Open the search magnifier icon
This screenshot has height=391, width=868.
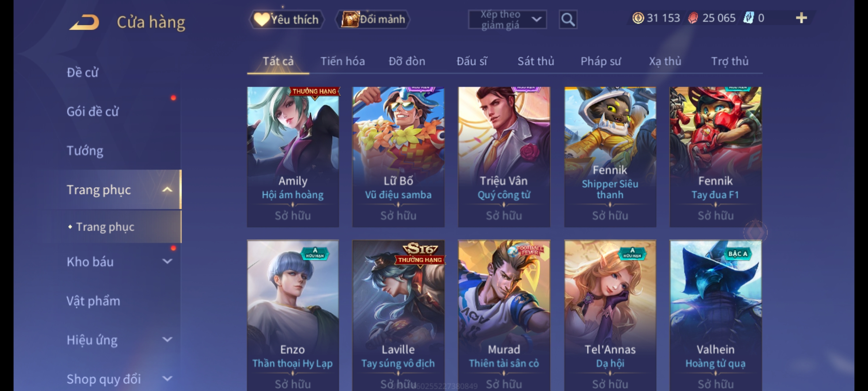click(568, 20)
